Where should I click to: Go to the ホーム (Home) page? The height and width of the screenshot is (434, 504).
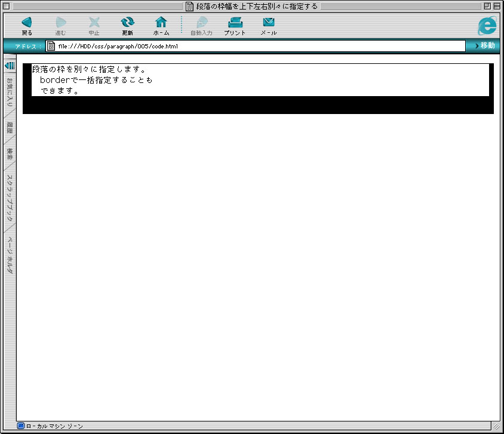(161, 23)
